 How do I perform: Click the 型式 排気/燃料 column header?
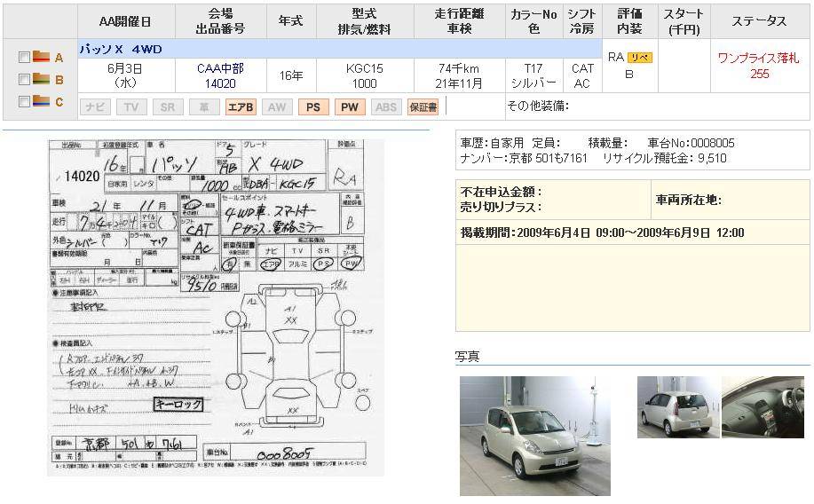tap(365, 22)
